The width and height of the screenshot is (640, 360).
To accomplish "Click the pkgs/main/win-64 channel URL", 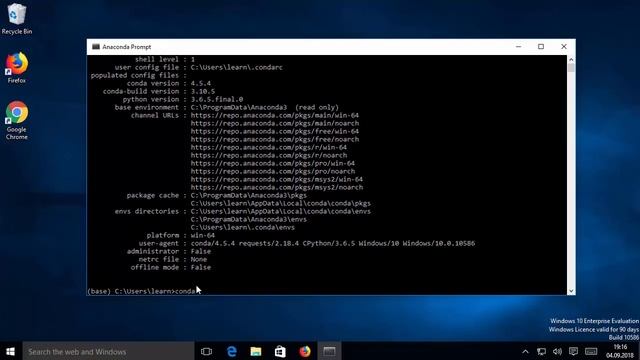I will [275, 116].
